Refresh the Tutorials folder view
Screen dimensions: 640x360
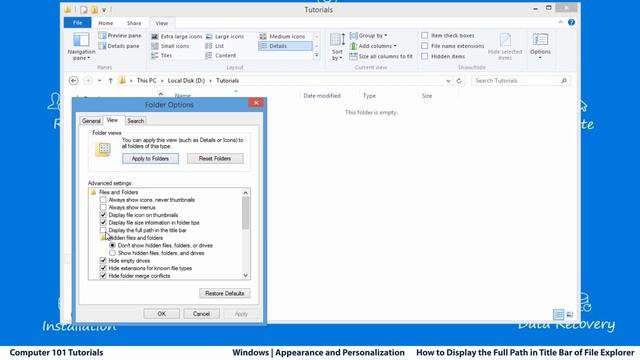coord(459,81)
